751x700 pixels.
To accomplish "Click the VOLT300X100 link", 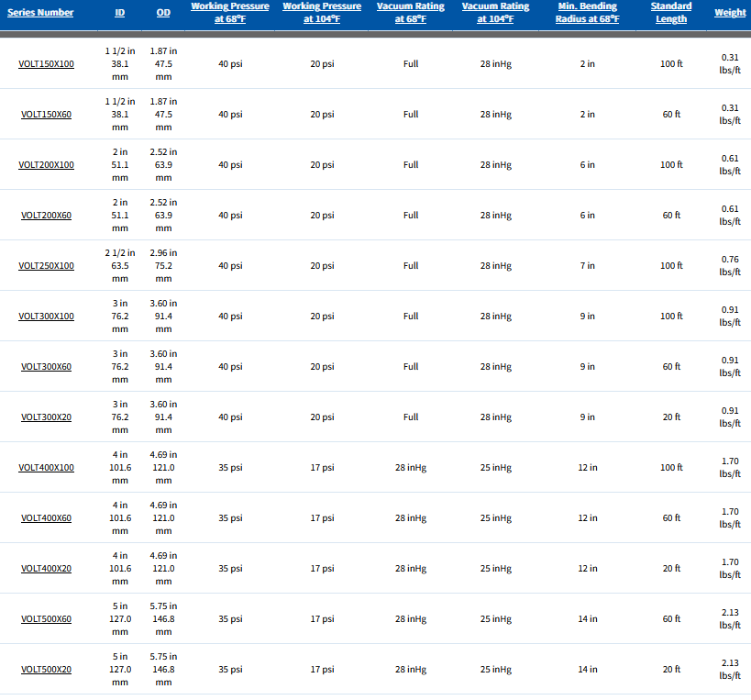I will pyautogui.click(x=46, y=317).
